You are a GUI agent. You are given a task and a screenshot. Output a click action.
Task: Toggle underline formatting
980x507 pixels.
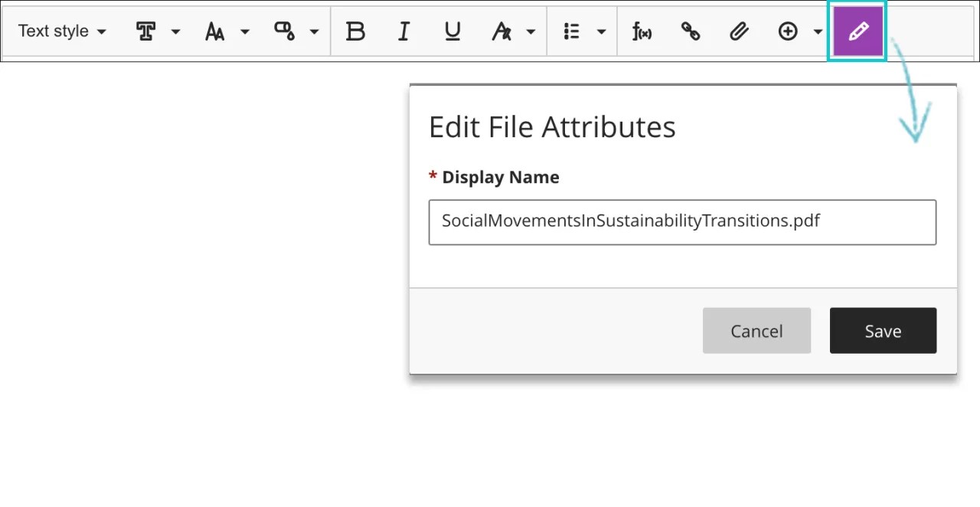pos(452,31)
